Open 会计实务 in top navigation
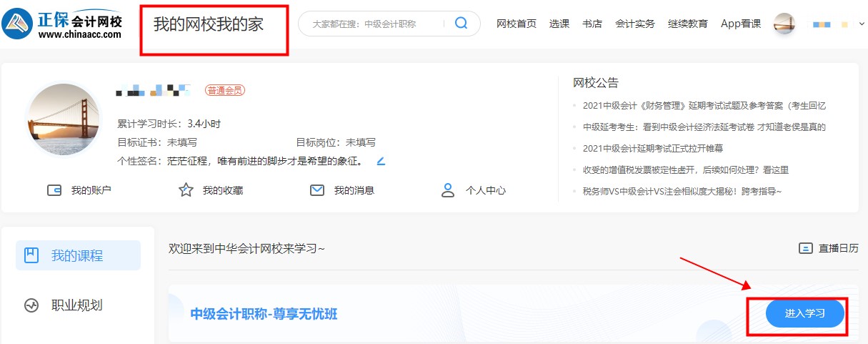This screenshot has height=344, width=868. point(635,24)
